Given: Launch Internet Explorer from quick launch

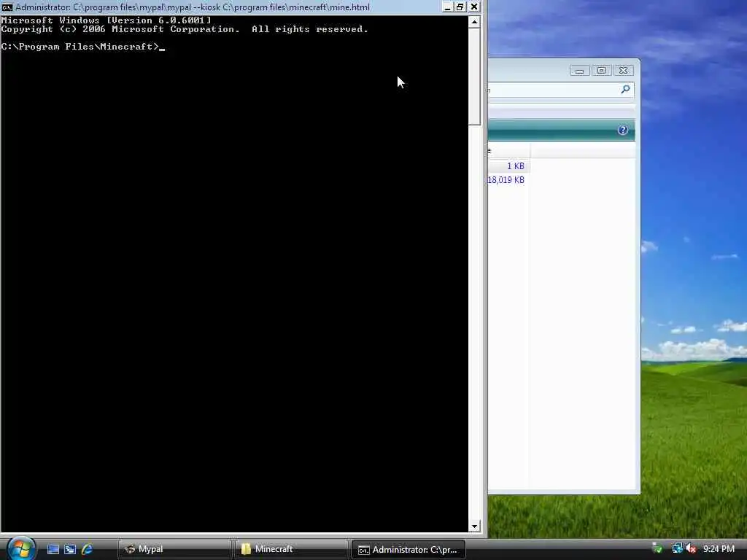Looking at the screenshot, I should [88, 549].
